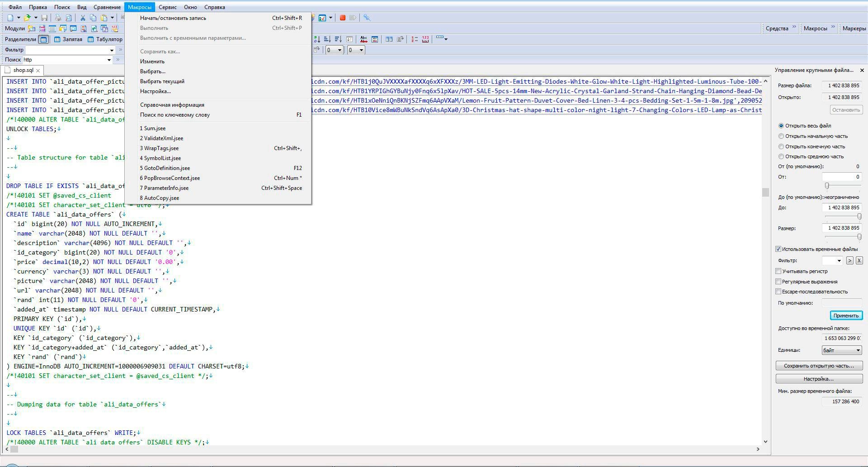Enable 'Escape-последовательность' checkbox
The width and height of the screenshot is (868, 467).
tap(778, 292)
